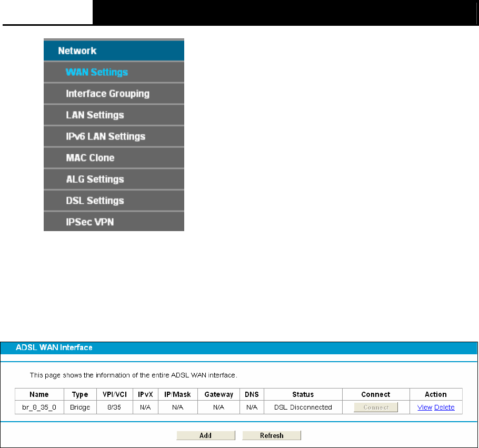479x448 pixels.
Task: Click the ADSL WAN Interface title
Action: point(54,347)
